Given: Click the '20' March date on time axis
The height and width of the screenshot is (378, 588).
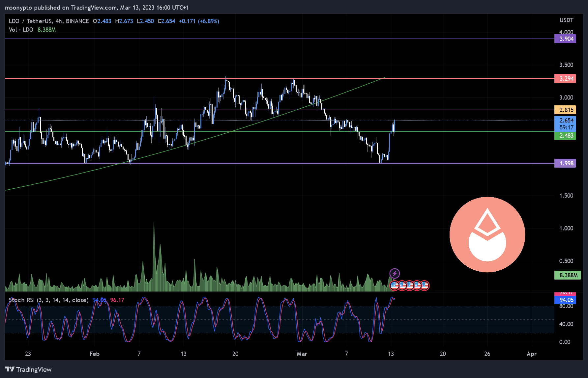Looking at the screenshot, I should click(x=443, y=354).
